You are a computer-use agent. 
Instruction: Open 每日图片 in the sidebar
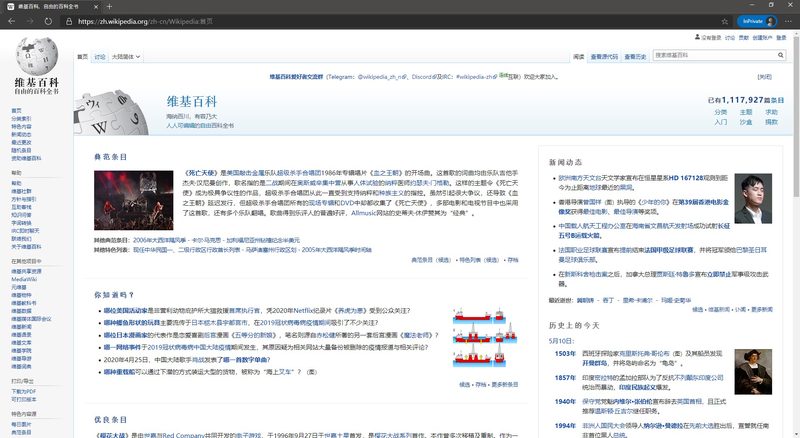(x=21, y=424)
